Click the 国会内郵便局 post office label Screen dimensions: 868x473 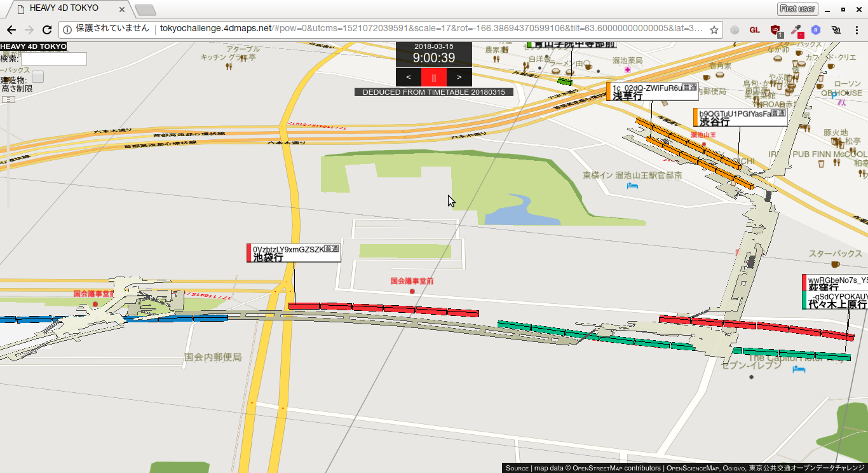(x=213, y=357)
